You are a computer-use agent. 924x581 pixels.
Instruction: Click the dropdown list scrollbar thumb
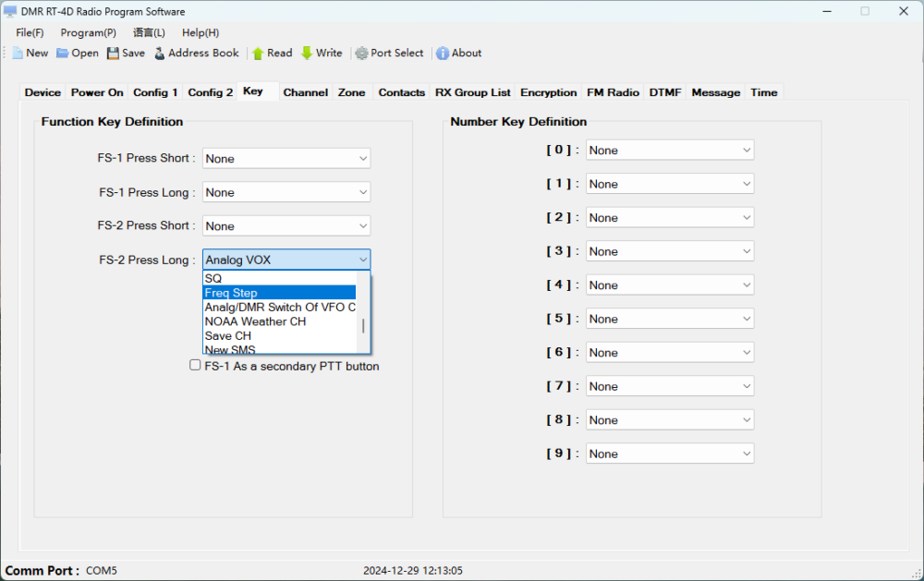coord(363,326)
